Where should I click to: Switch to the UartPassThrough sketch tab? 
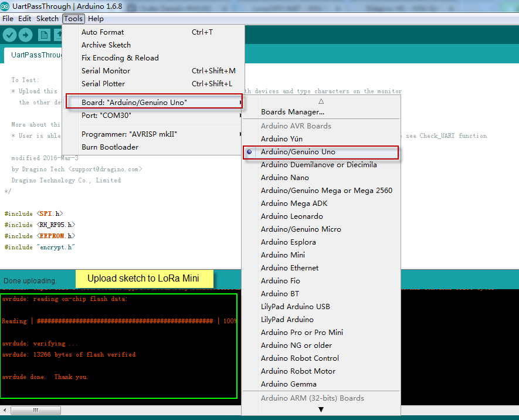click(33, 55)
